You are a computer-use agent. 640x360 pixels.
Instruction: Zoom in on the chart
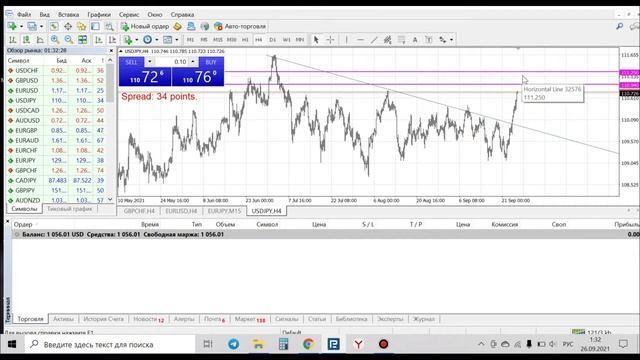click(55, 40)
